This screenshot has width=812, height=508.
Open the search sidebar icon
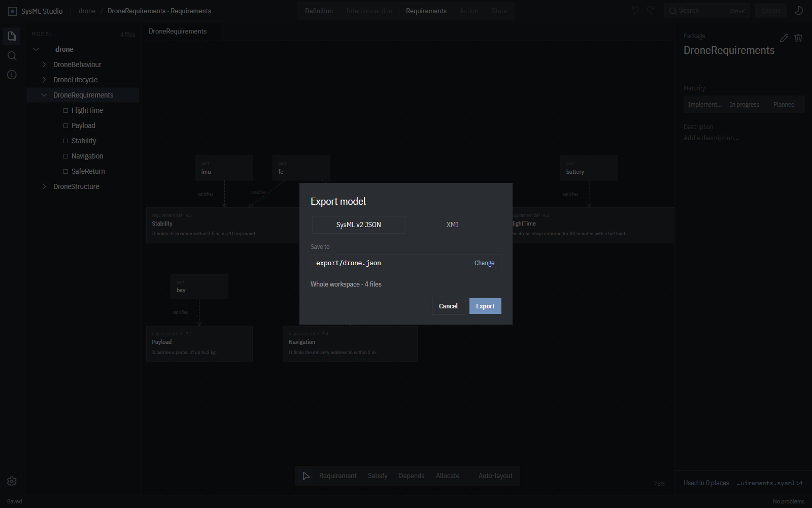pyautogui.click(x=12, y=55)
